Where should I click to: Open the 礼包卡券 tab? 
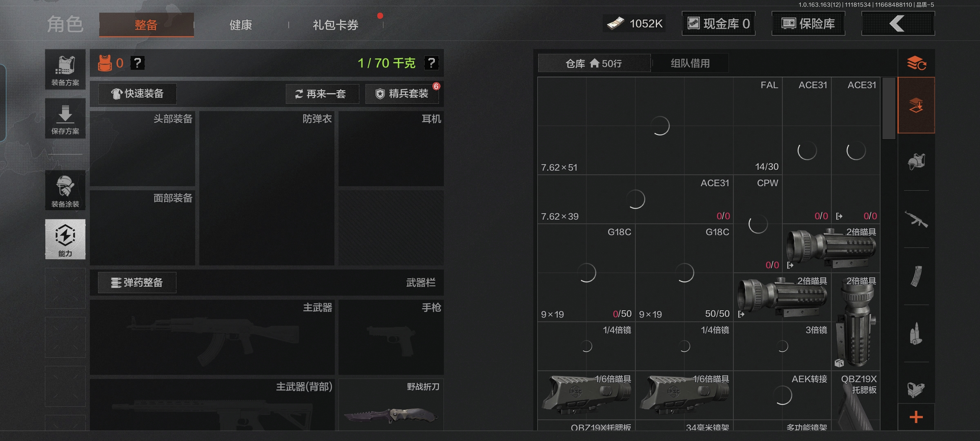click(336, 25)
